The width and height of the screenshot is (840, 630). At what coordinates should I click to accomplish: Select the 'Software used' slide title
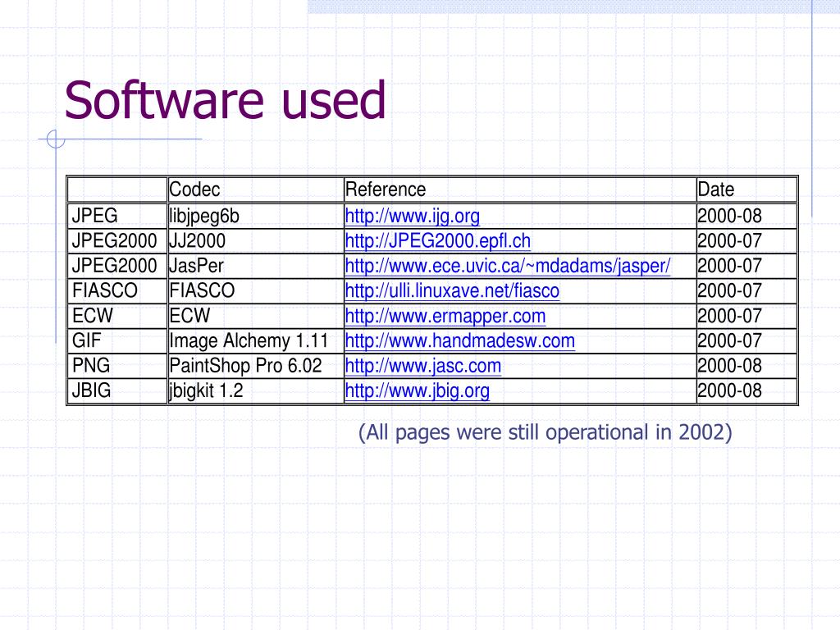tap(225, 99)
